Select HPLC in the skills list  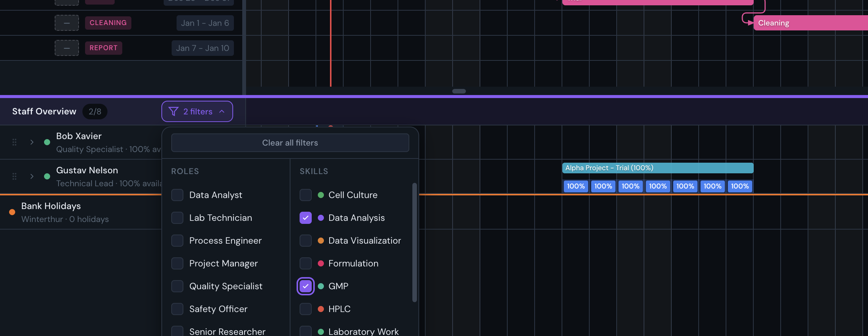[x=306, y=309]
